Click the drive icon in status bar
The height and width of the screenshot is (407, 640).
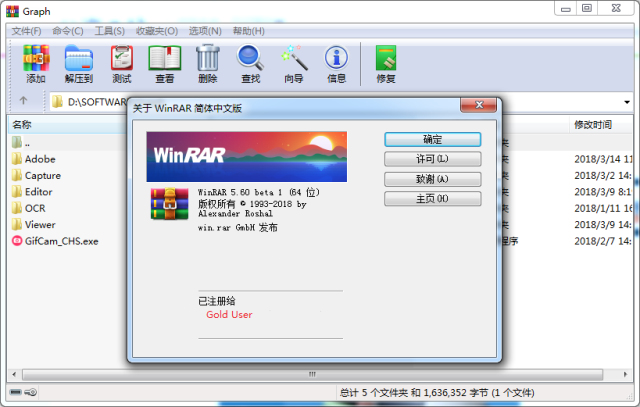coord(16,392)
